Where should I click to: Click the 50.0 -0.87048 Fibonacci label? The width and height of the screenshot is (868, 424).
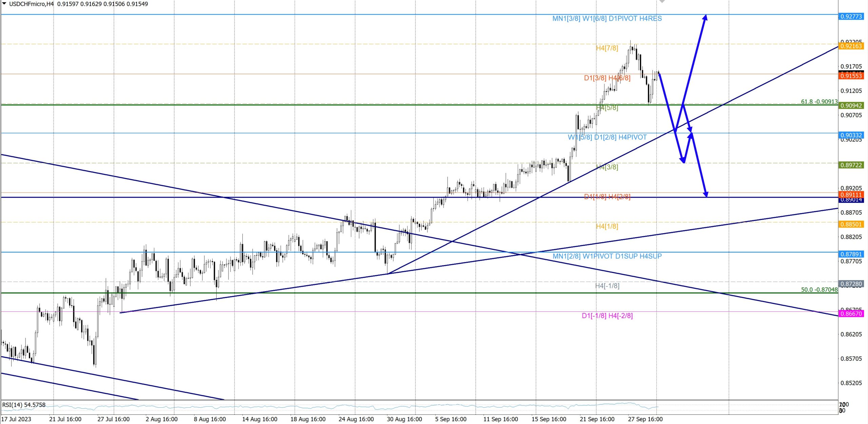[819, 289]
